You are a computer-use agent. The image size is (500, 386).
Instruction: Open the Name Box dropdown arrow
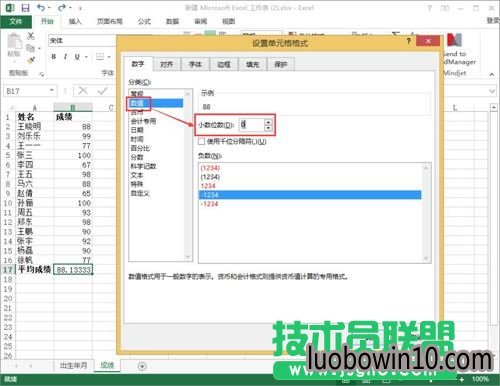52,91
